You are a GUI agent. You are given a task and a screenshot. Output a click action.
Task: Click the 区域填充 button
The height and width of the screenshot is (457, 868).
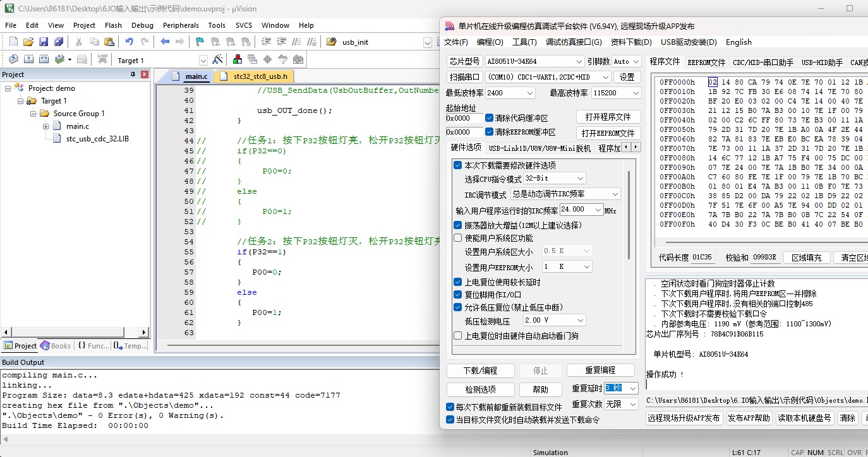(x=807, y=258)
